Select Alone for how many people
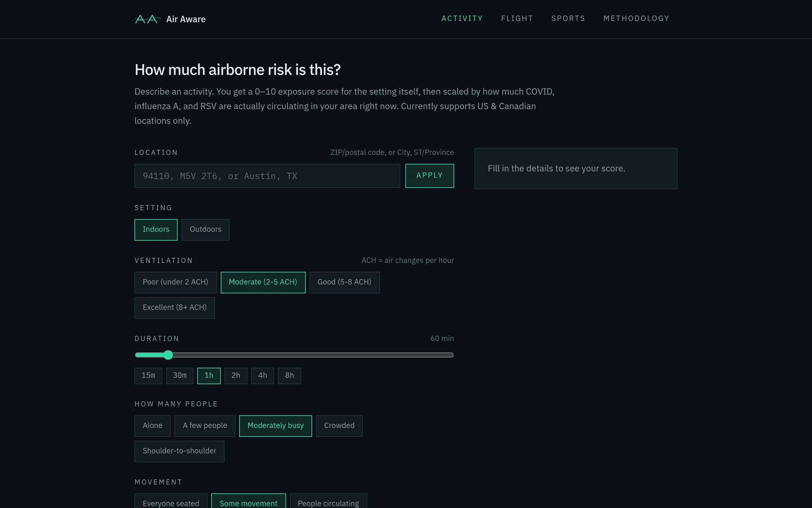Image resolution: width=812 pixels, height=508 pixels. click(x=152, y=426)
